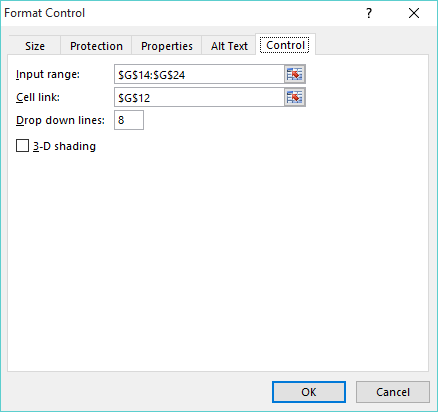This screenshot has height=412, width=438.
Task: Click the Cancel button
Action: coord(393,392)
